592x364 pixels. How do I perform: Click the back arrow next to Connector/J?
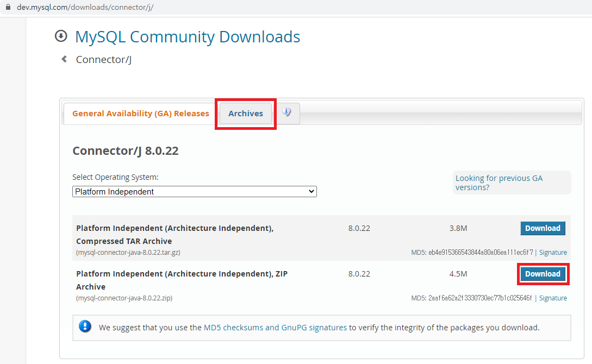(x=64, y=59)
